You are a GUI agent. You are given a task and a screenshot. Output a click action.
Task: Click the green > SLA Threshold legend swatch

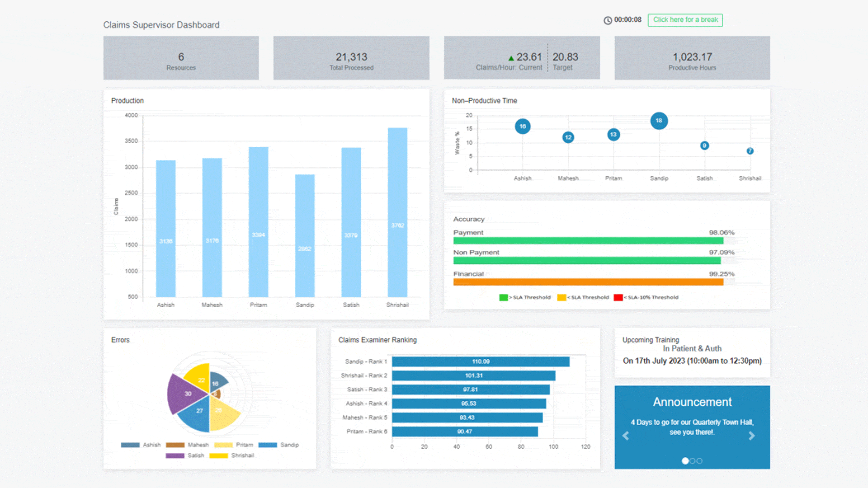503,297
